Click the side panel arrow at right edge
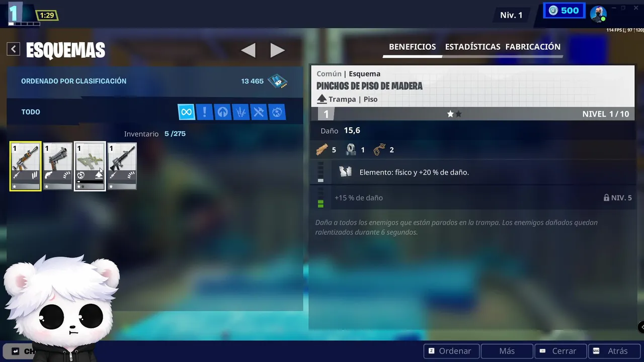Screen dimensions: 644x362 point(641,327)
